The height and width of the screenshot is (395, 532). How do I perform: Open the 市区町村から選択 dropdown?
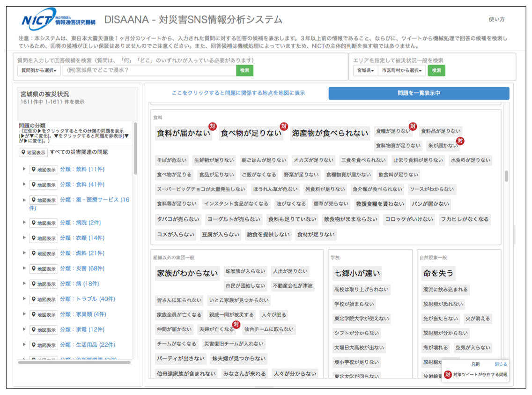click(x=402, y=71)
